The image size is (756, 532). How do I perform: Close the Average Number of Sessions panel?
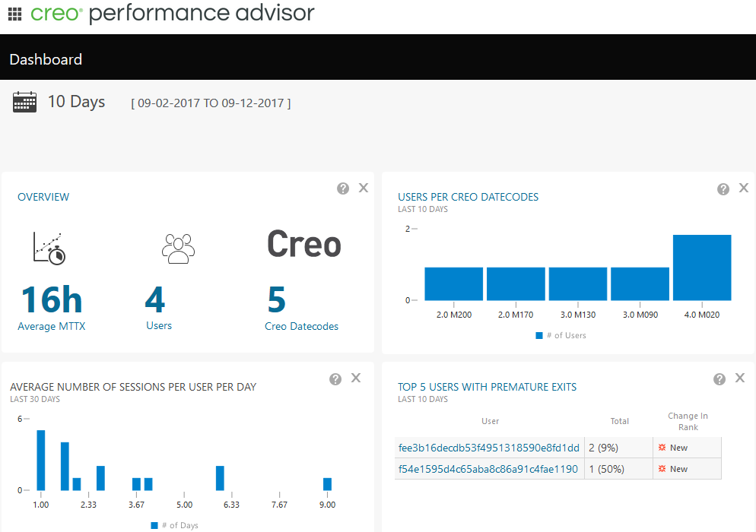click(x=356, y=378)
